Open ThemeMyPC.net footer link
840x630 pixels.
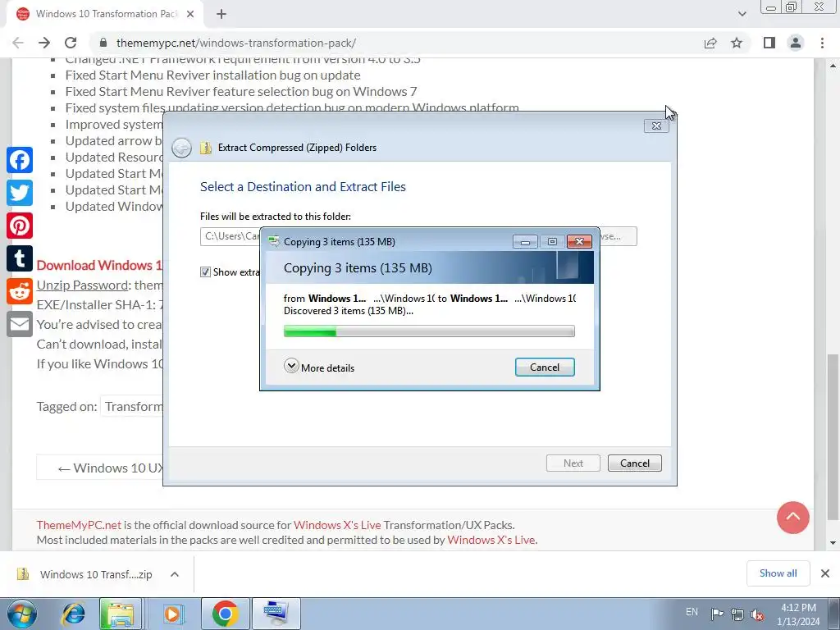pyautogui.click(x=79, y=525)
